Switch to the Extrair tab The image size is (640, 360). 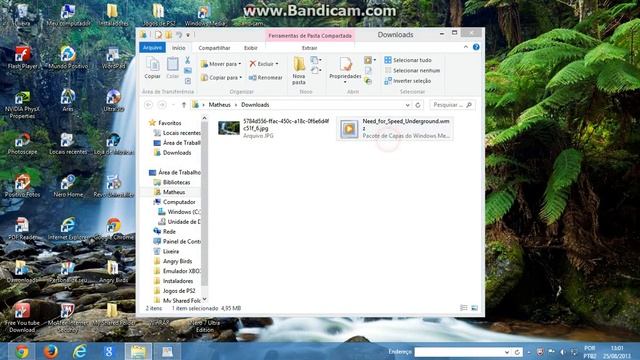309,48
